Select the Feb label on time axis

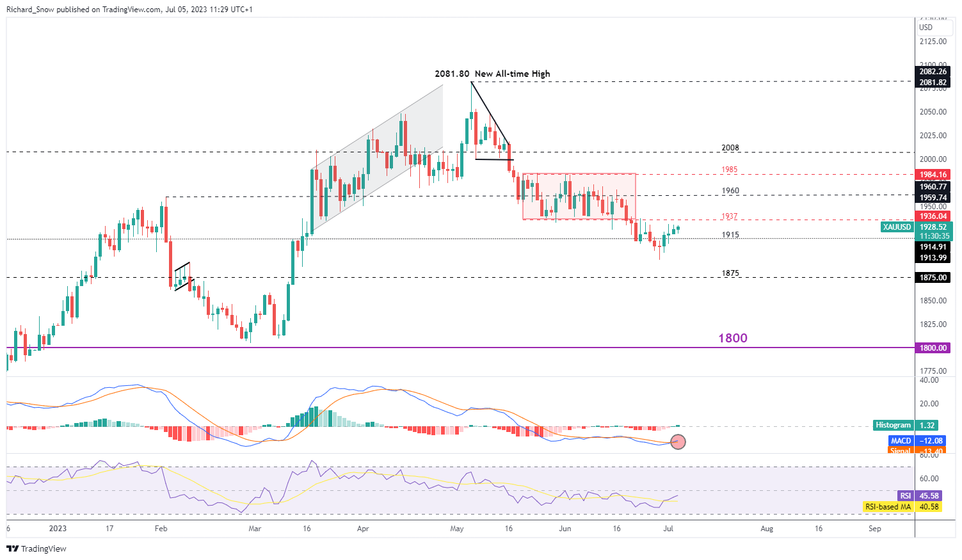161,529
